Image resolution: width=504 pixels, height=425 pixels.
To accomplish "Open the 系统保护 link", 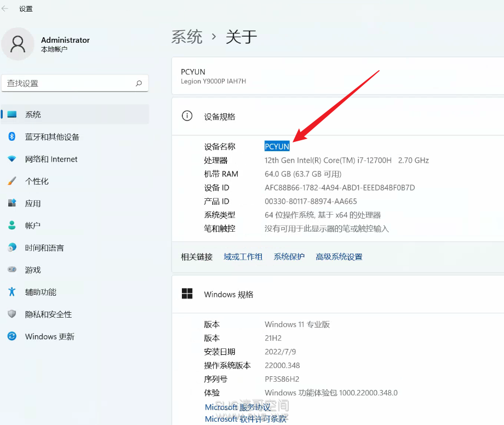I will (289, 257).
